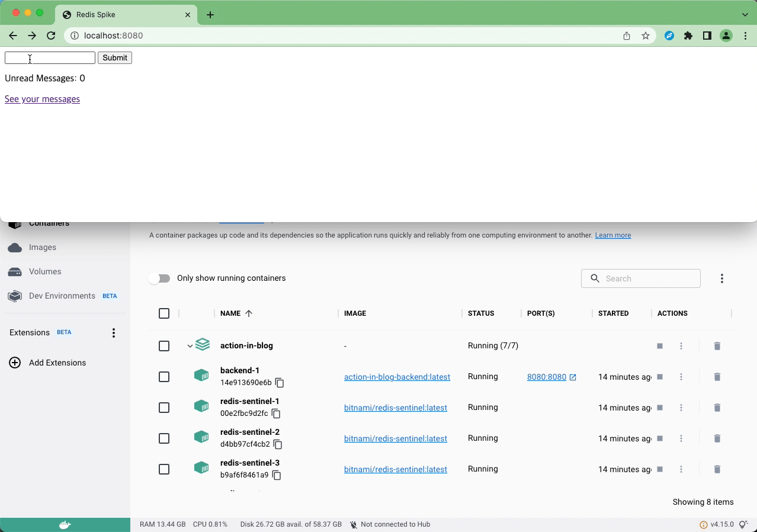The height and width of the screenshot is (532, 757).
Task: Click Docker whale icon in status bar
Action: (65, 525)
